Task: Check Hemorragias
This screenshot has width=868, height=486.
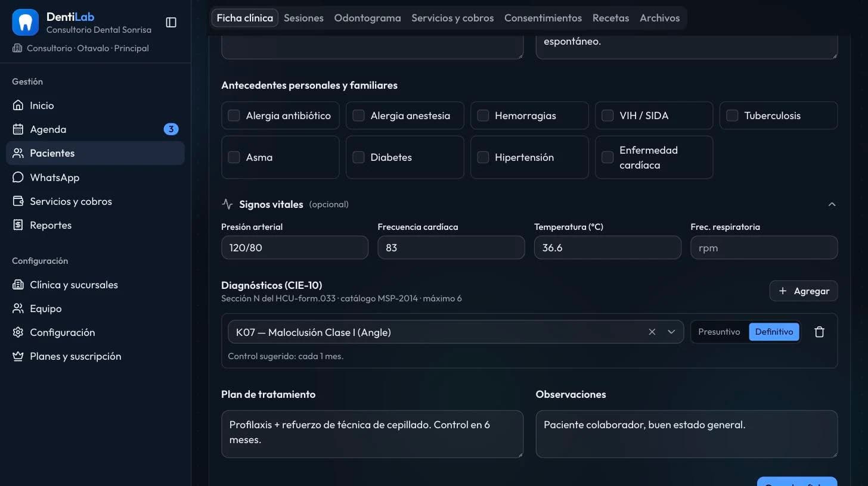Action: pyautogui.click(x=483, y=116)
